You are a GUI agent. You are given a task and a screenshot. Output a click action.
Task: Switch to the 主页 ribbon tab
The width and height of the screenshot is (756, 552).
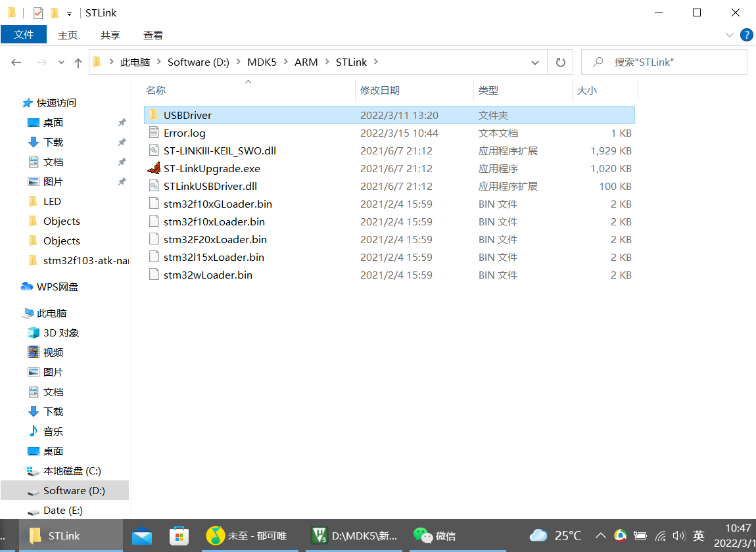tap(68, 35)
